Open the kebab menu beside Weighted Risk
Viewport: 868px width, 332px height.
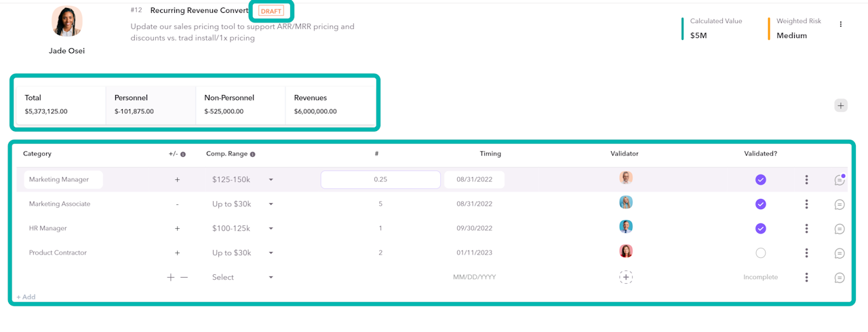tap(841, 24)
